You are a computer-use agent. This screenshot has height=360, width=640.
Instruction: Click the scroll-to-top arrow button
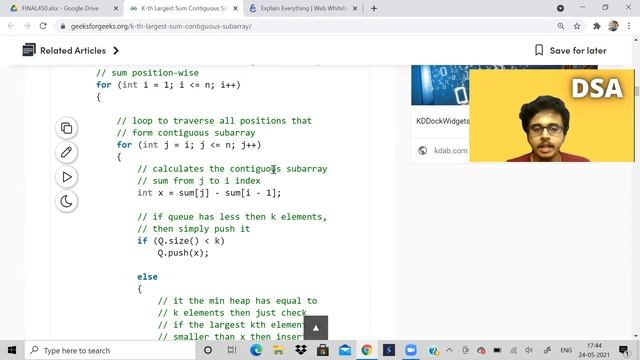coord(316,327)
